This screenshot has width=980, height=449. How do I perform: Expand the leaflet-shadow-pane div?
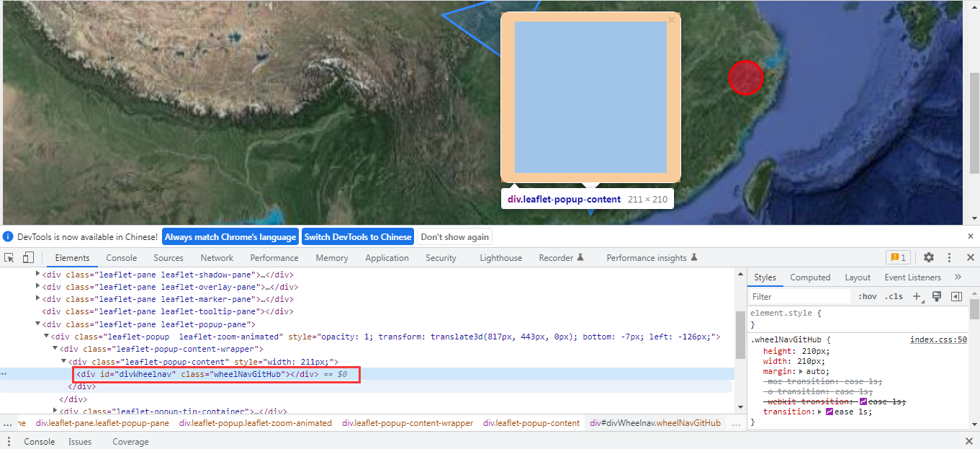click(x=38, y=275)
